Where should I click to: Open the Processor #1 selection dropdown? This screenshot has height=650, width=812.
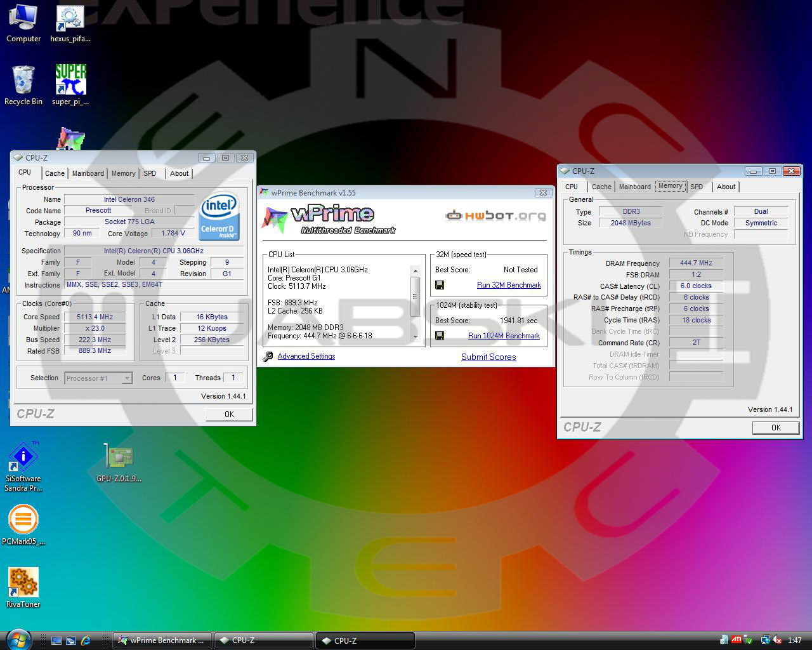[x=98, y=378]
